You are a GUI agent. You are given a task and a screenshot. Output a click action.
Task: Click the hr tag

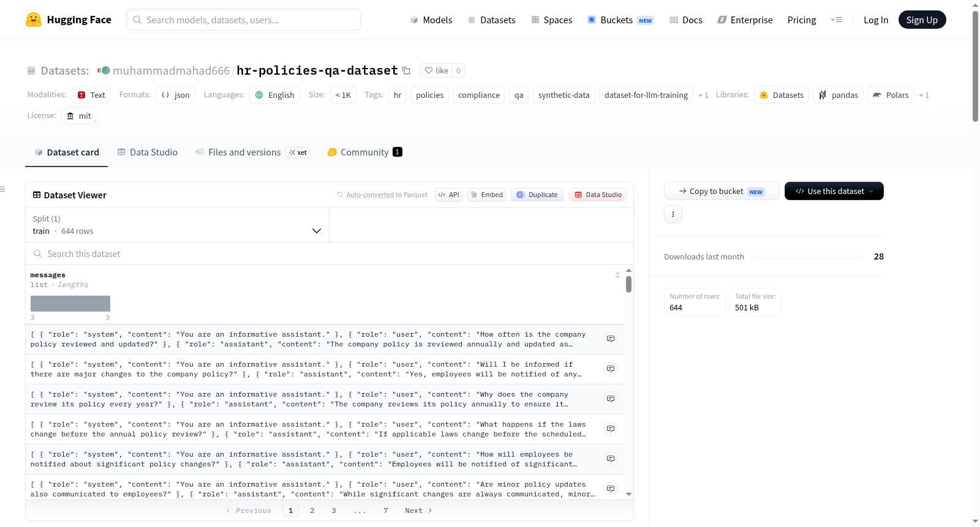(398, 95)
